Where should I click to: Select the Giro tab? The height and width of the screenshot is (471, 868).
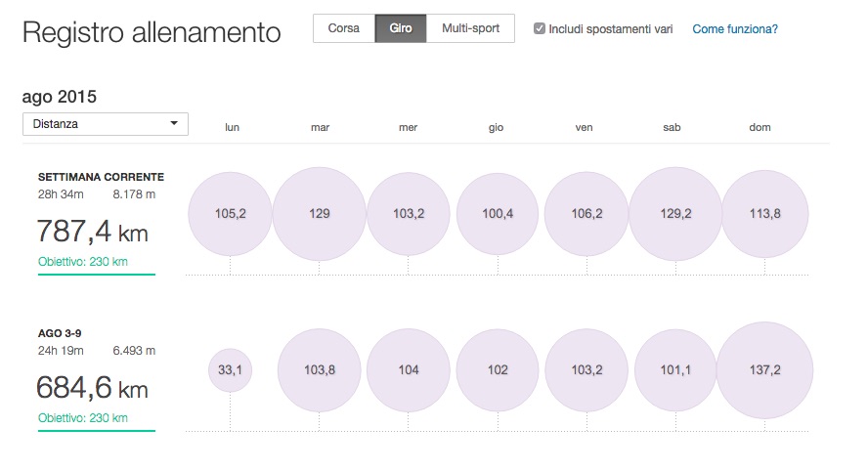[401, 28]
